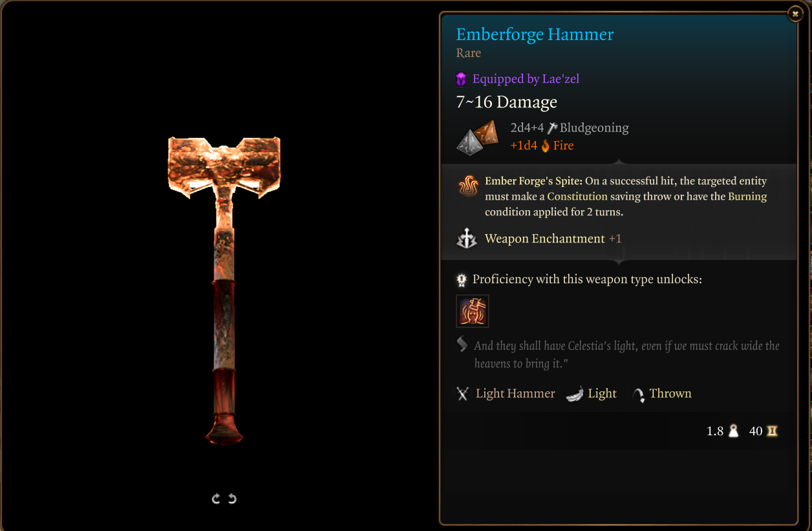The height and width of the screenshot is (531, 812).
Task: Click the Thrown property icon
Action: point(639,395)
